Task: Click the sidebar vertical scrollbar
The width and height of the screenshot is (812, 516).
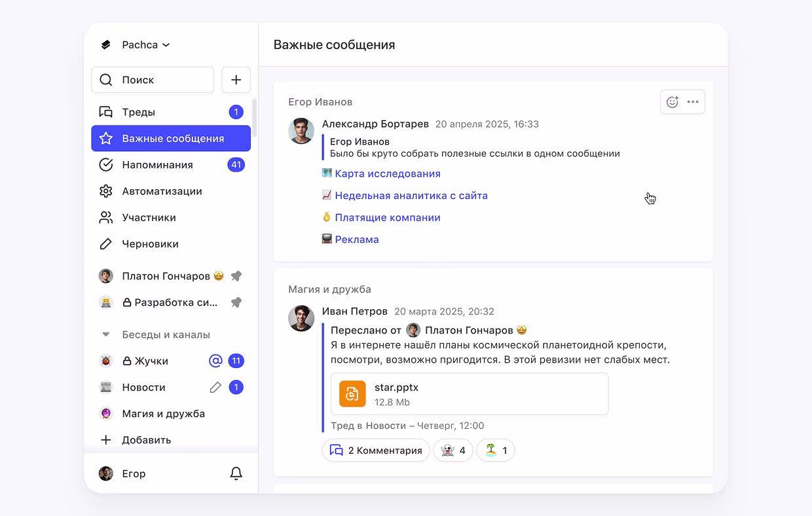Action: 254,118
